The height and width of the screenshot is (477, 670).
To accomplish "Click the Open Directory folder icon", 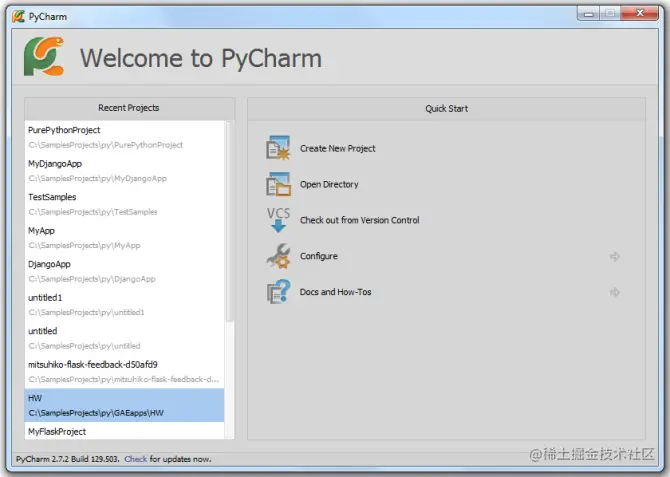I will 278,184.
